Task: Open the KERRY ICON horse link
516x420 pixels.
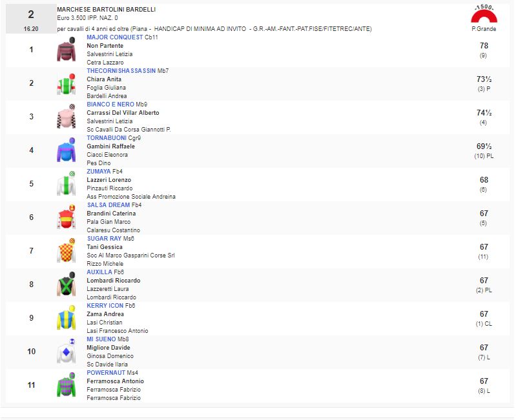Action: tap(105, 306)
